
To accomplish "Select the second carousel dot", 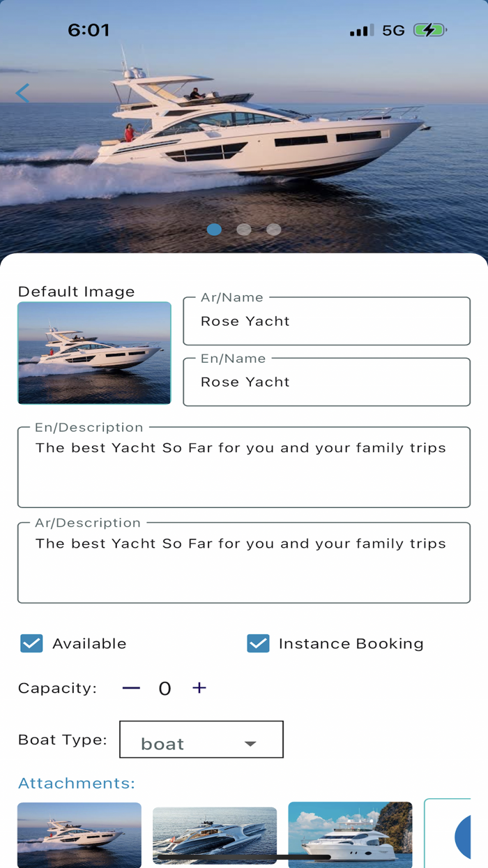I will coord(244,230).
